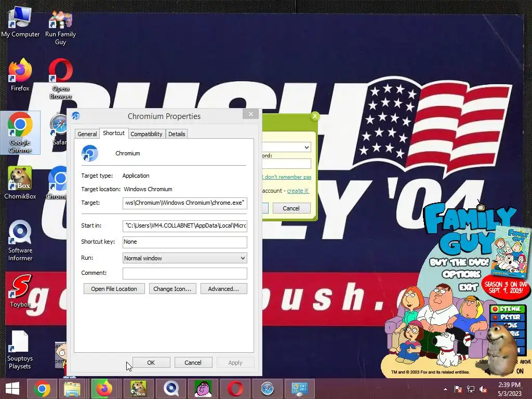
Task: Open Action Center flag icon
Action: [x=458, y=389]
